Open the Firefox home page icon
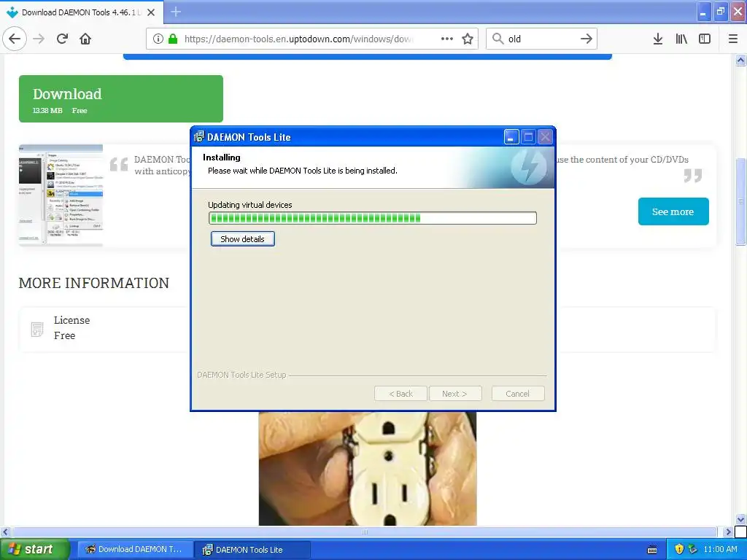This screenshot has height=560, width=747. tap(85, 39)
